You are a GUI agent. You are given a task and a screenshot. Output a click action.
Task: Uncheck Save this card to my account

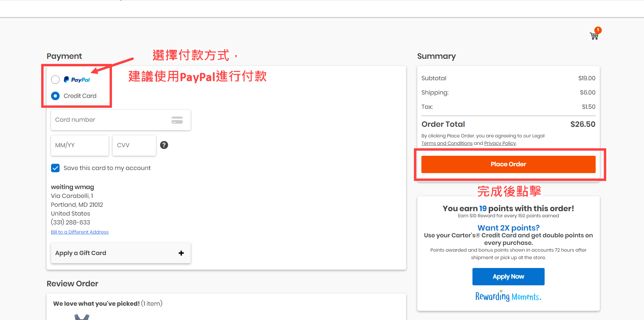coord(55,168)
